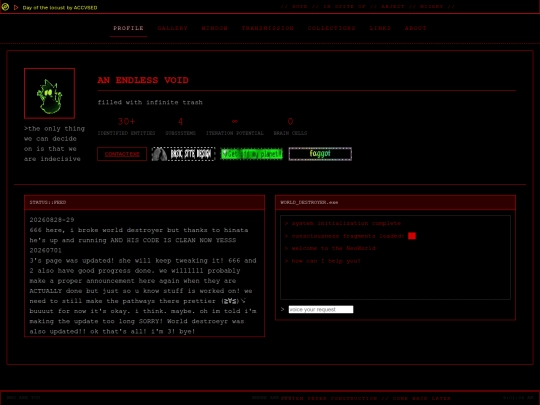Open the Basic Site Design badge
Image resolution: width=540 pixels, height=405 pixels.
coord(184,154)
